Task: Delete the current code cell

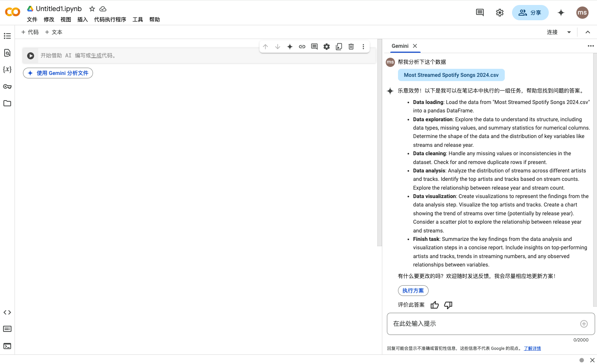Action: 351,46
